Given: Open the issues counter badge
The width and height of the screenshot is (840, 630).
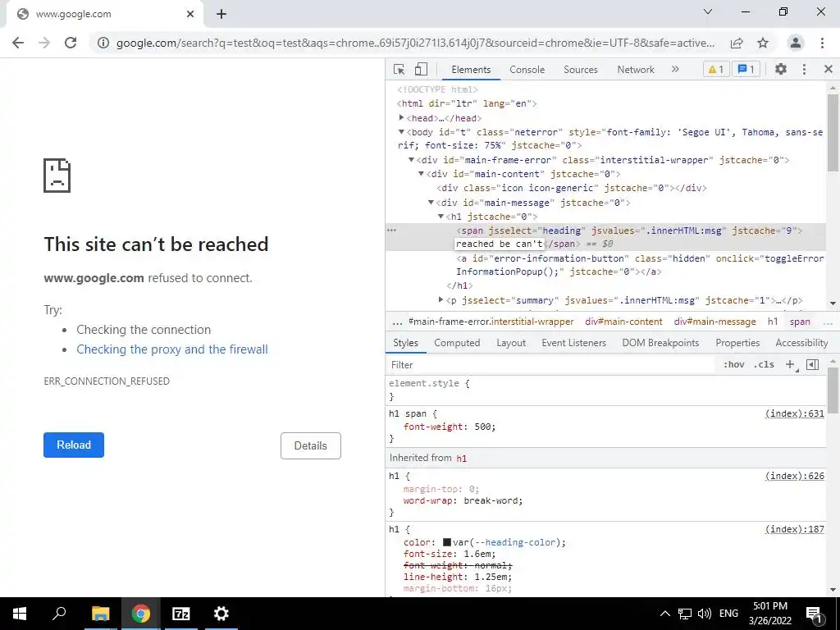Looking at the screenshot, I should (746, 69).
